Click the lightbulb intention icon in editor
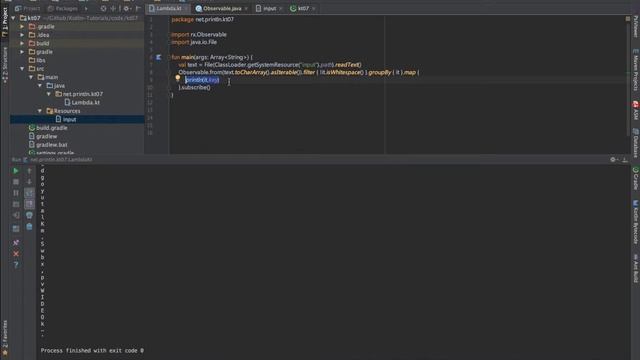The image size is (640, 360). pos(178,78)
